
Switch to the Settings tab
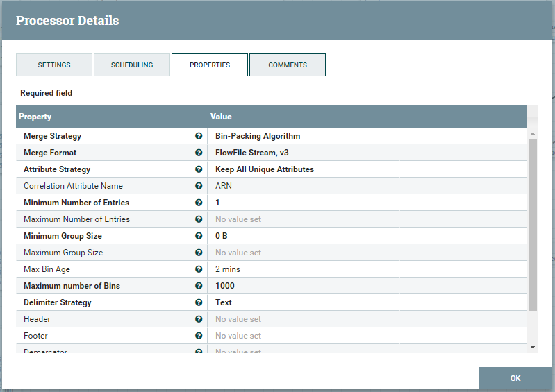[54, 65]
